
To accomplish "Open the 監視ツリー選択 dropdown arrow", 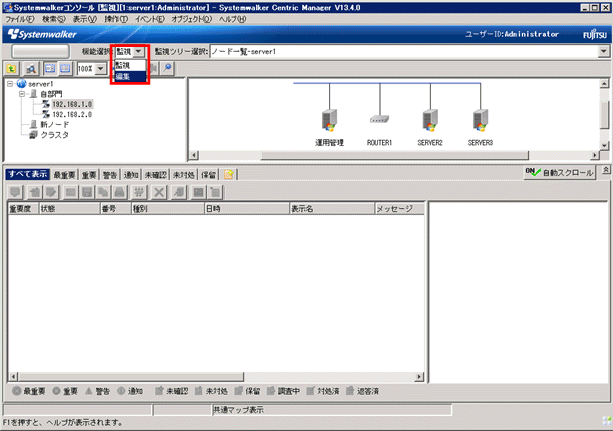I will point(604,51).
